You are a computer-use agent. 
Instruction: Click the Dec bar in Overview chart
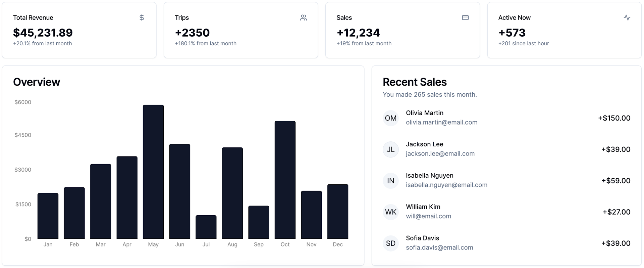(338, 212)
